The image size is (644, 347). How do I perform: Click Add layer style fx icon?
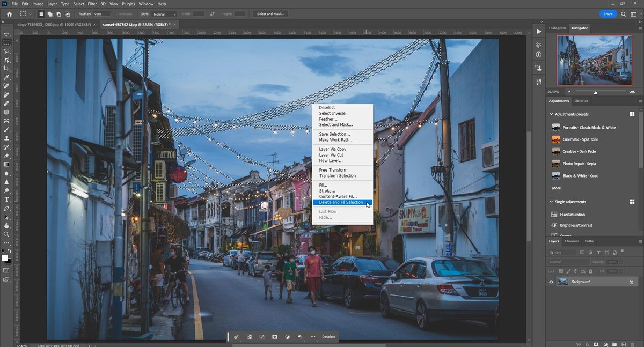pyautogui.click(x=587, y=344)
